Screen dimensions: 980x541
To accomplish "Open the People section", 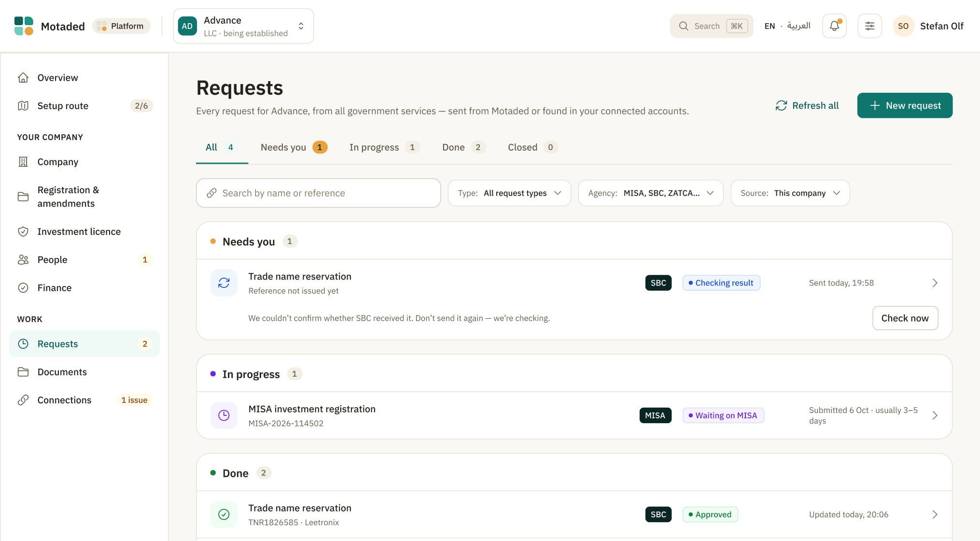I will coord(84,259).
